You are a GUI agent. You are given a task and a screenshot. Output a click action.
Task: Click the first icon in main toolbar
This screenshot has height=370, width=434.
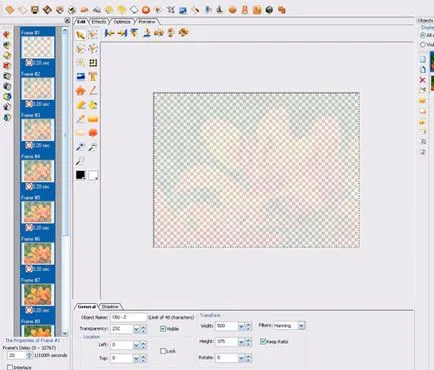point(10,10)
